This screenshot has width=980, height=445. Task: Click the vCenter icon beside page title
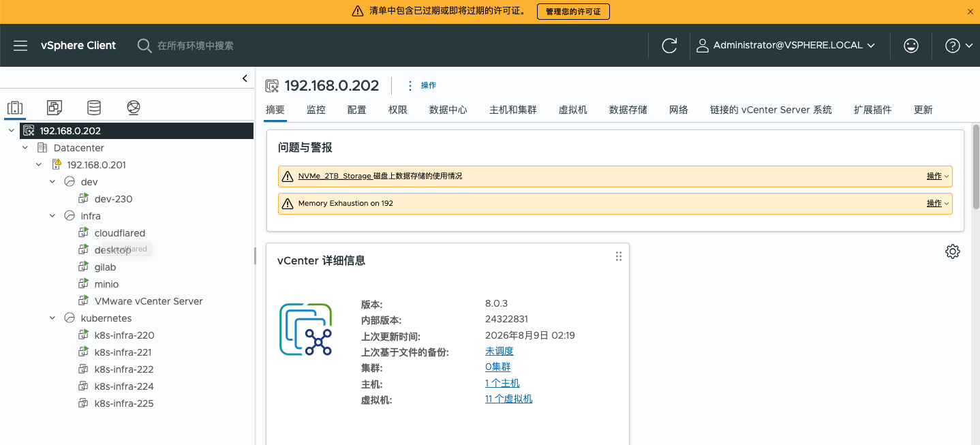click(x=272, y=86)
